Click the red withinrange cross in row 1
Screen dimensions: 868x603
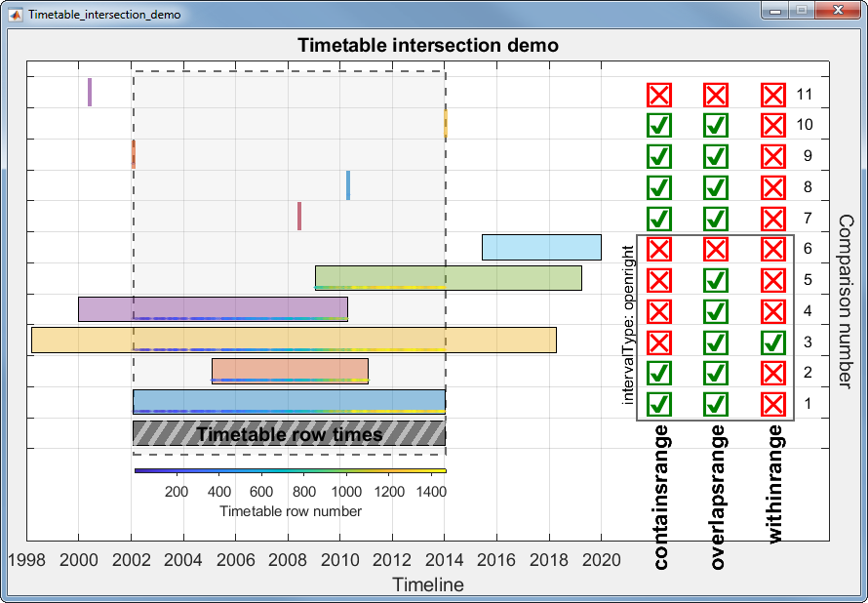[772, 404]
